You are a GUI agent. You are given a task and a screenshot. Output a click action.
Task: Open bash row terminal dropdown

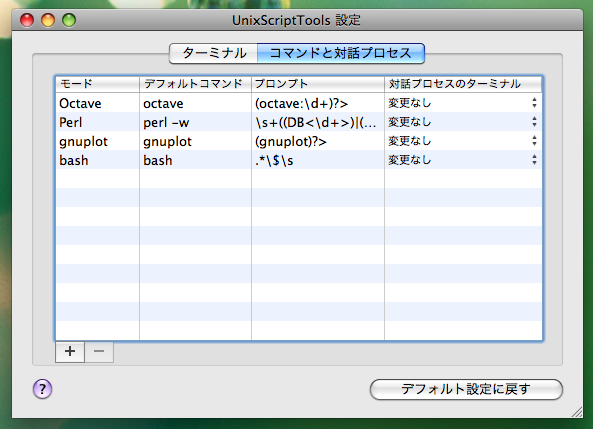tap(463, 160)
